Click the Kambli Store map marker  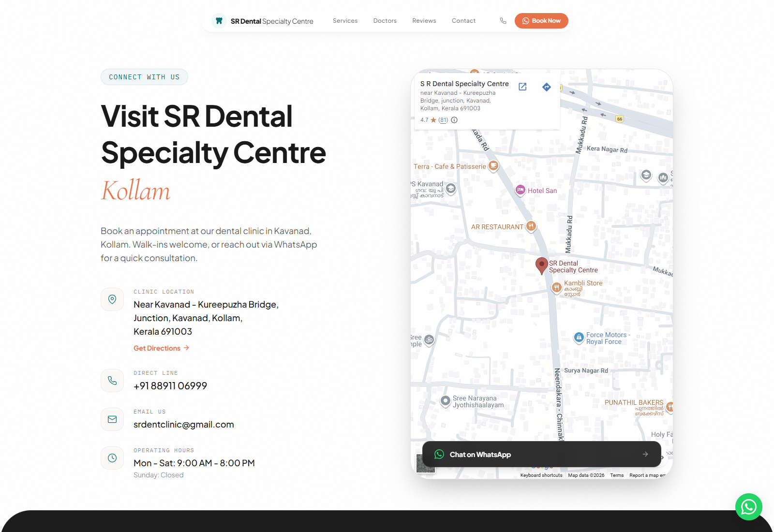click(x=557, y=288)
